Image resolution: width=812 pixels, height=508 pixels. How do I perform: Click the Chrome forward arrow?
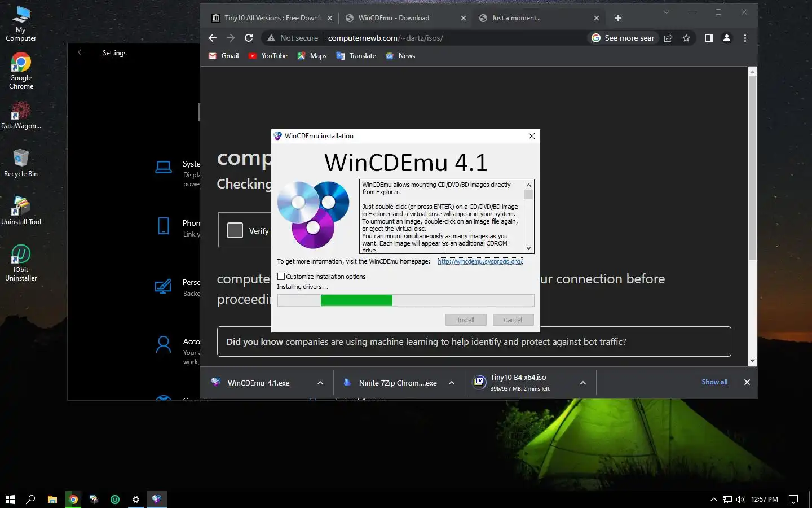231,38
